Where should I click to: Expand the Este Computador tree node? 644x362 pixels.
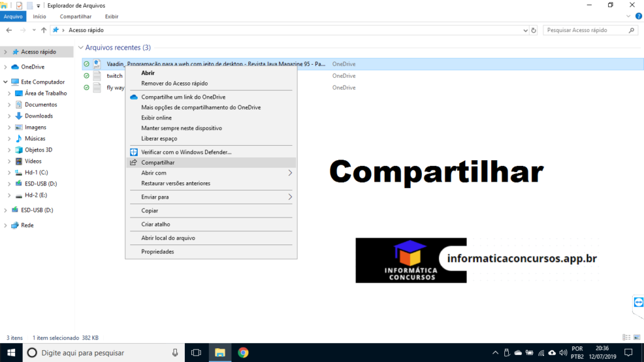point(6,82)
